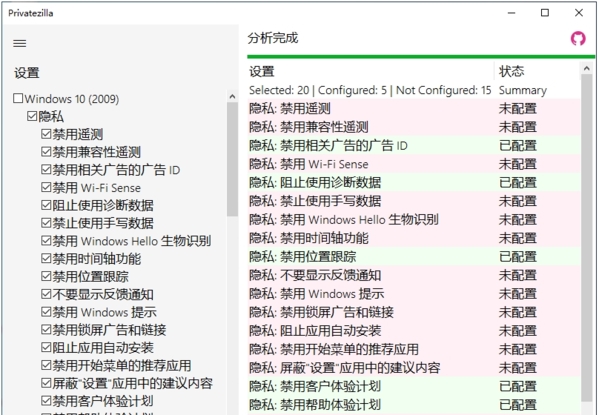
Task: Uncheck 屏蔽"设置"应用中的建议内容 checkbox
Action: [46, 383]
